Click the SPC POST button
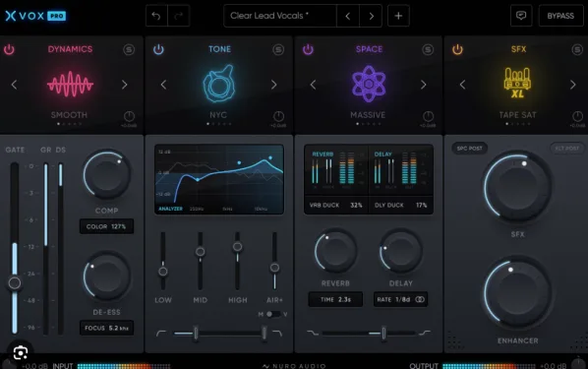 (x=469, y=149)
